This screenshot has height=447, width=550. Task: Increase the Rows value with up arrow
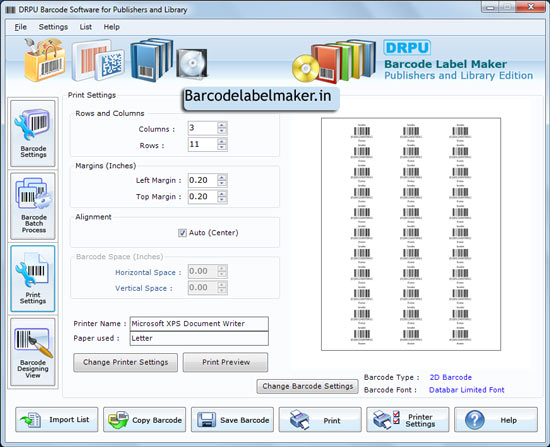point(222,141)
